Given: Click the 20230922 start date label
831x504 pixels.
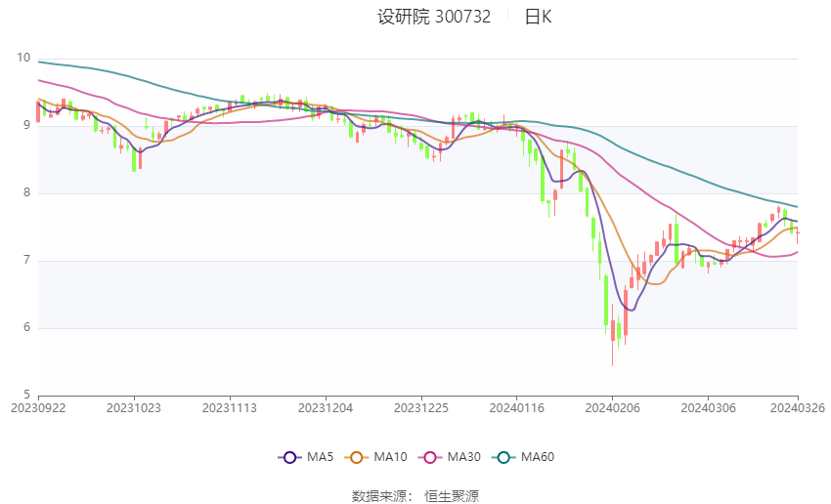Looking at the screenshot, I should click(38, 408).
